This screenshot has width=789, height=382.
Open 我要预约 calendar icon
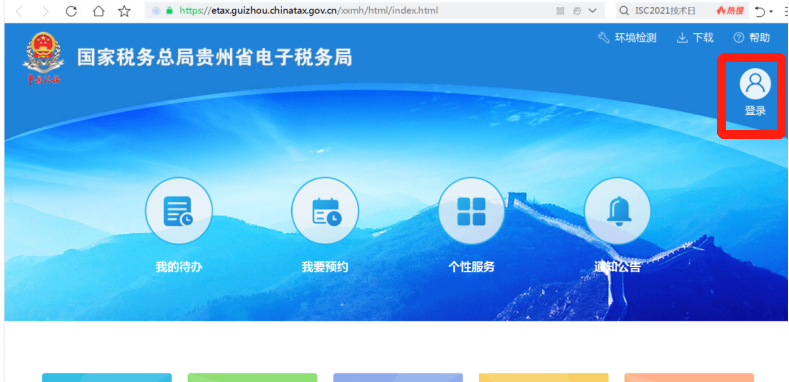[x=325, y=211]
